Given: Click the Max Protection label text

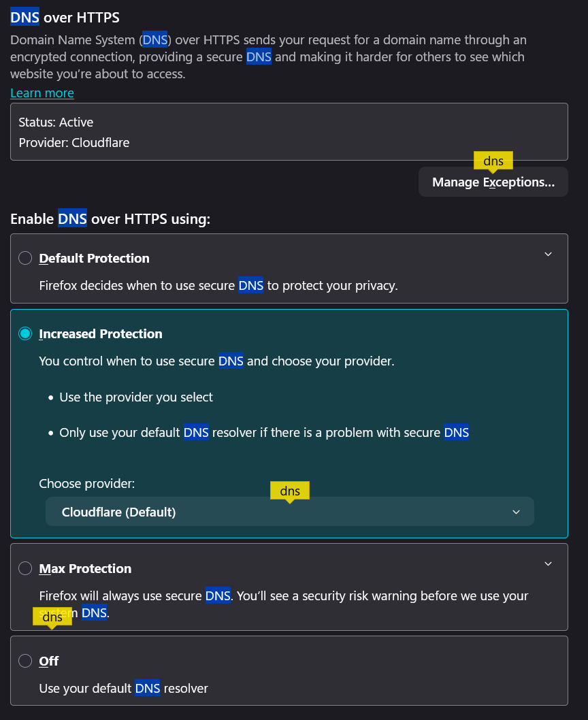Looking at the screenshot, I should click(x=85, y=569).
